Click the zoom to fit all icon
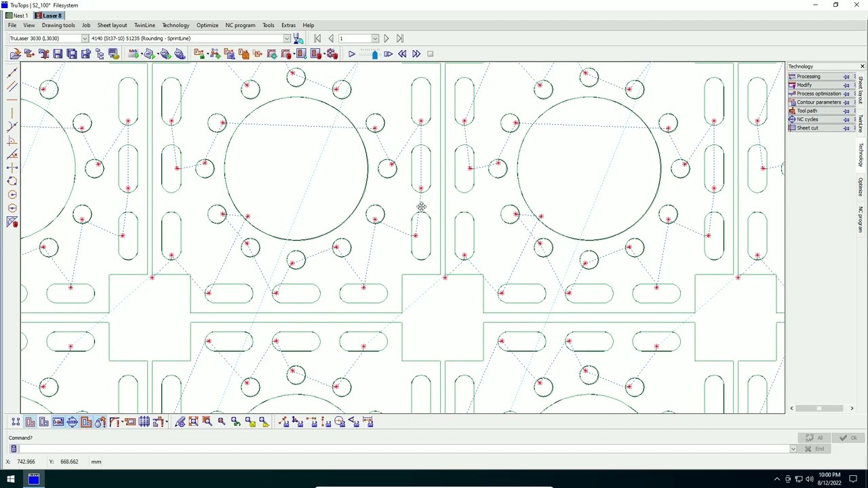The height and width of the screenshot is (488, 868). coord(193,422)
